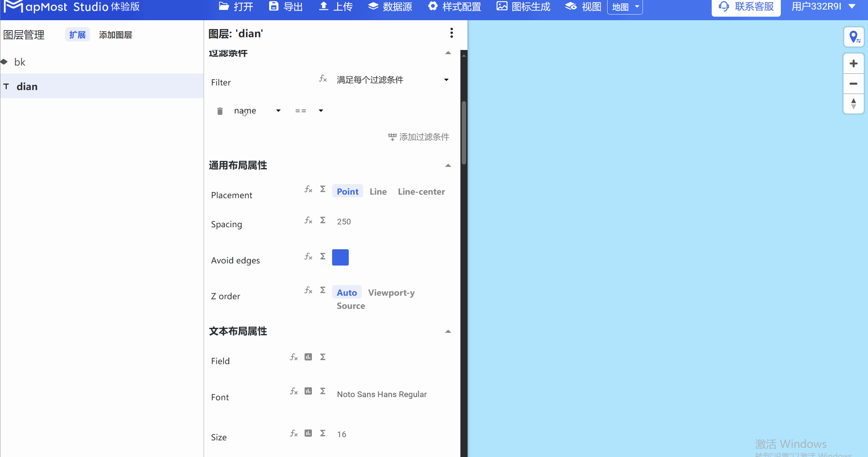This screenshot has width=868, height=457.
Task: Delete the name filter condition via trash icon
Action: (219, 111)
